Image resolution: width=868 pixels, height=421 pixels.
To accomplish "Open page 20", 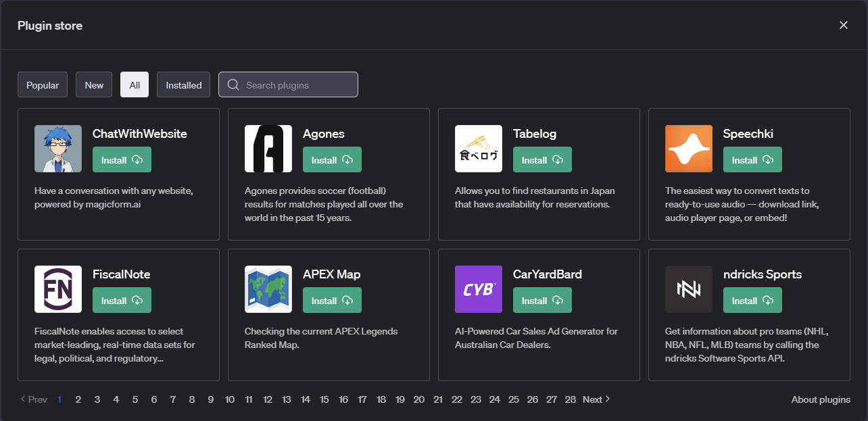I will (x=419, y=399).
